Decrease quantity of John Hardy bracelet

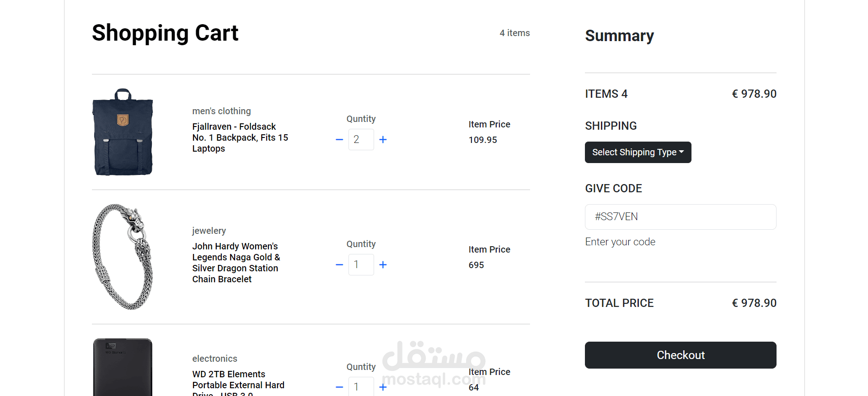click(x=339, y=264)
